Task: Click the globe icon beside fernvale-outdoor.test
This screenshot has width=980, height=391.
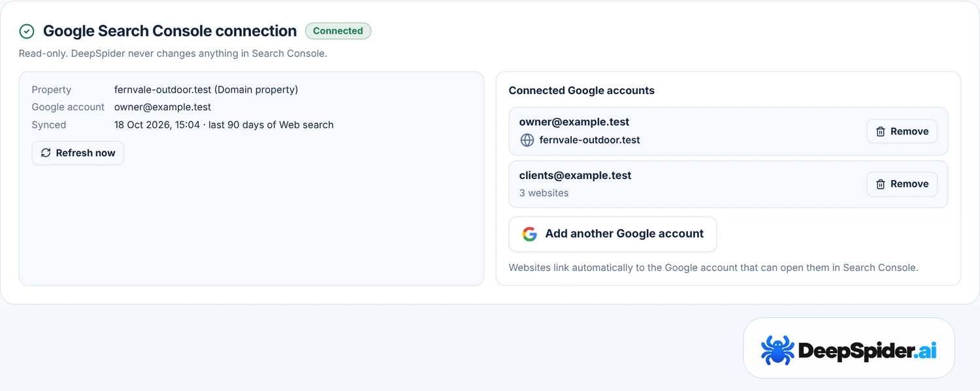Action: [x=527, y=140]
